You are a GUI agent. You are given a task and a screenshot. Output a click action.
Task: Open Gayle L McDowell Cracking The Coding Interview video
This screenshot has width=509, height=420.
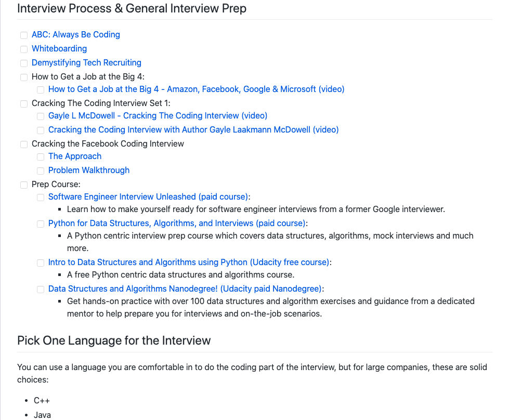pos(158,116)
